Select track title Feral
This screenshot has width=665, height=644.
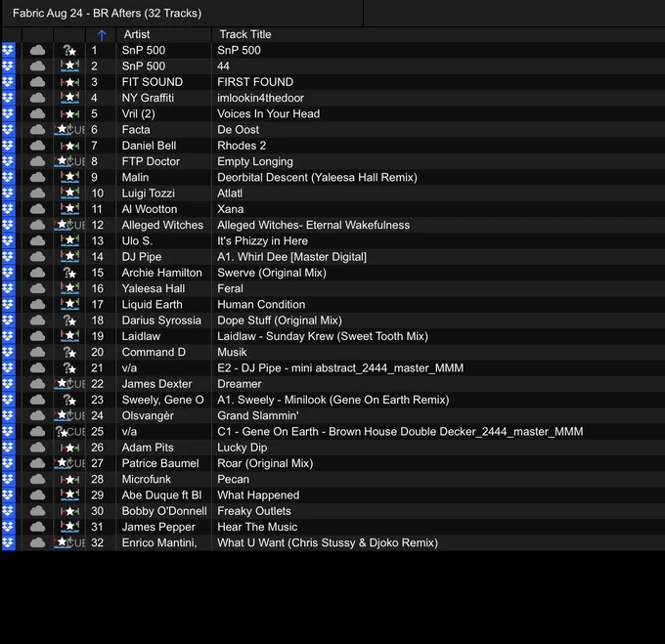230,288
